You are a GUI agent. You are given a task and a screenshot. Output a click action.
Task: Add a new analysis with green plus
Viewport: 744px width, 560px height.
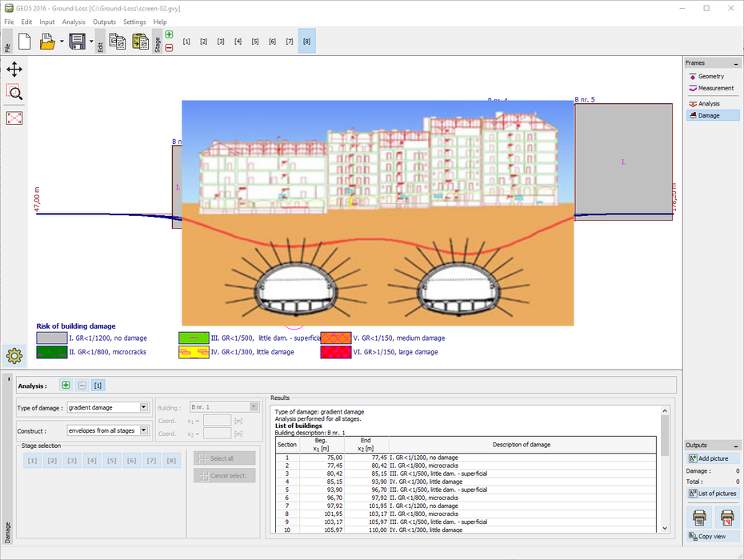66,386
